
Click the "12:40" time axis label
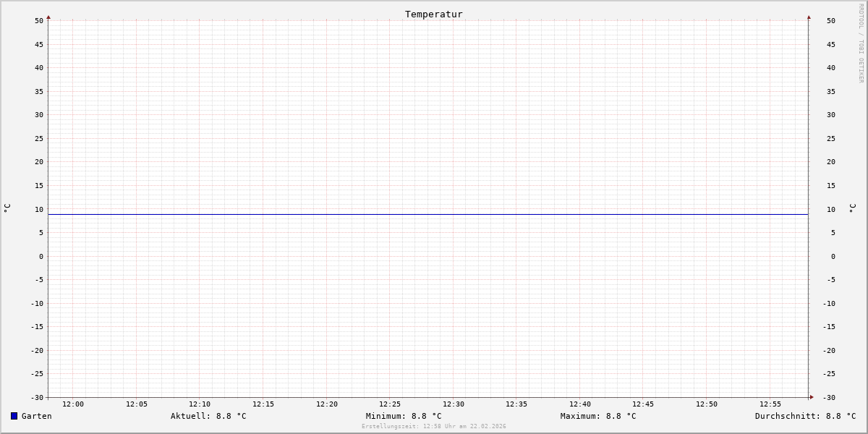[580, 404]
